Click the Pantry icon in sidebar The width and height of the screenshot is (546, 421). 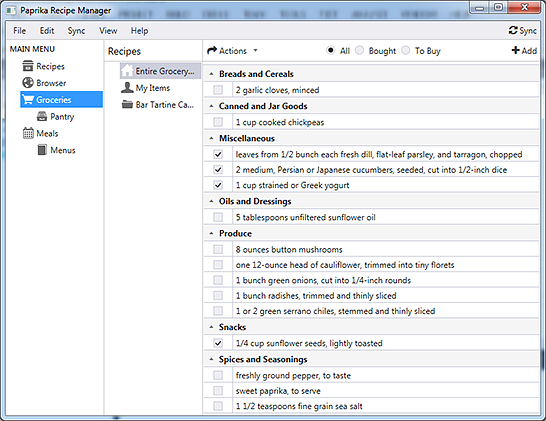(42, 116)
